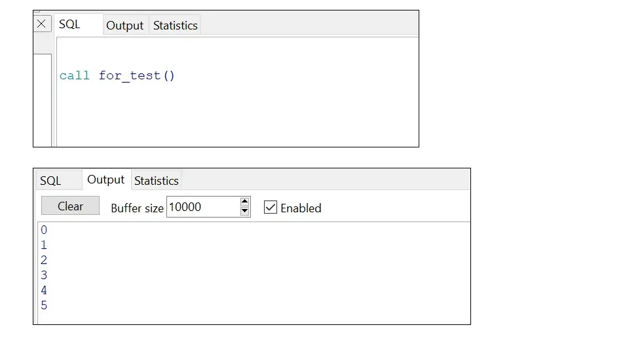Viewport: 644px width, 344px height.
Task: Switch to the SQL tab in the upper panel
Action: (69, 24)
